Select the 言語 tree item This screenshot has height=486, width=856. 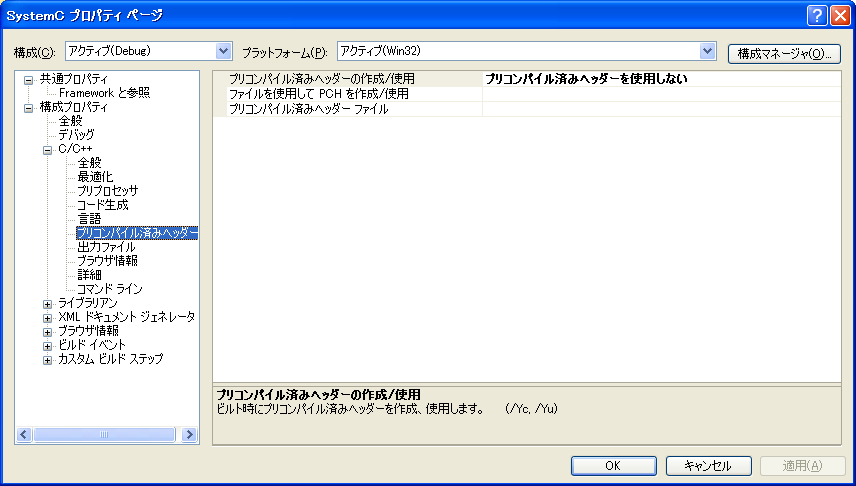(x=89, y=220)
